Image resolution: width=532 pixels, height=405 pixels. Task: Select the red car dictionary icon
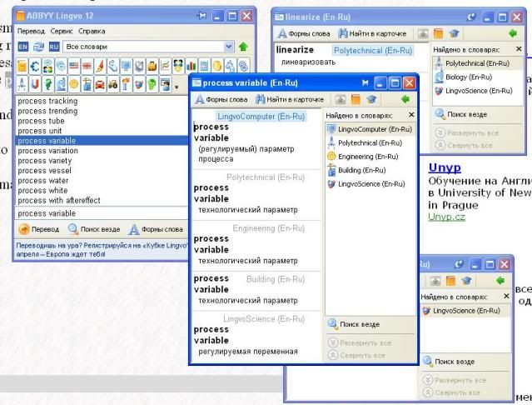(x=100, y=84)
